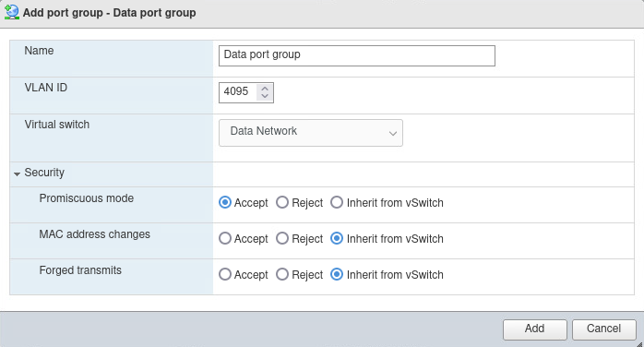Viewport: 644px width, 347px height.
Task: Click the Virtual switch label
Action: point(57,125)
